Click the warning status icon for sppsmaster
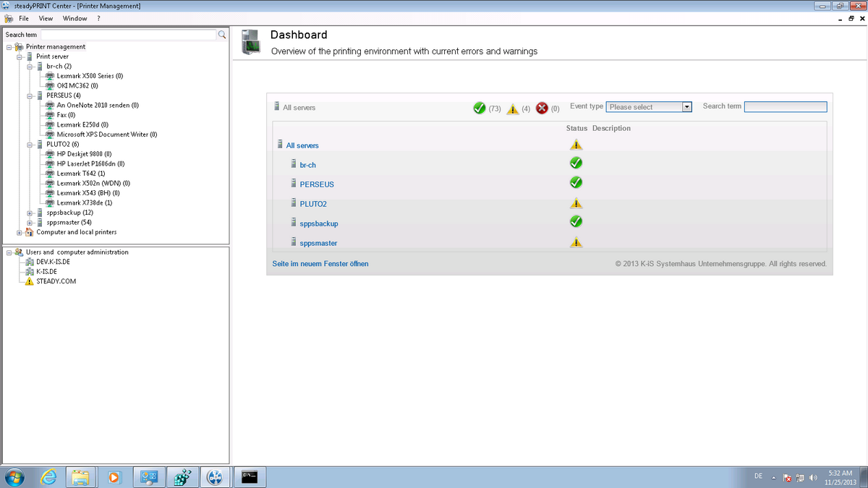Image resolution: width=868 pixels, height=488 pixels. click(576, 242)
